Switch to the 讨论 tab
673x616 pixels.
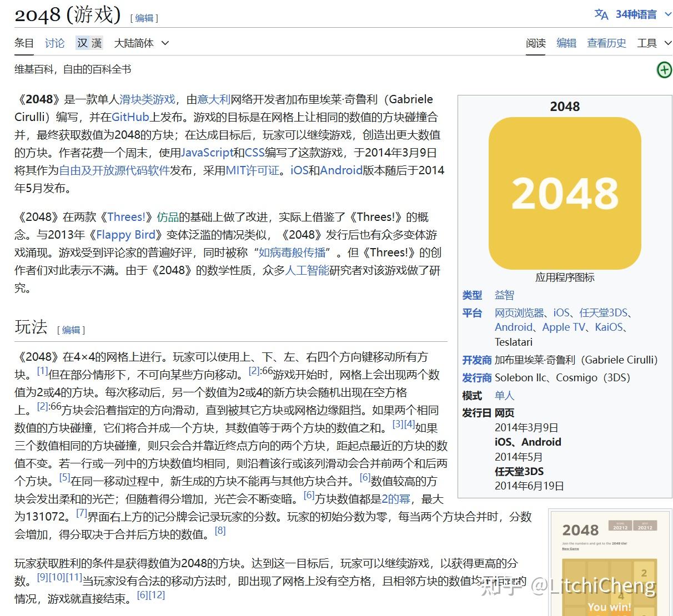click(x=54, y=43)
